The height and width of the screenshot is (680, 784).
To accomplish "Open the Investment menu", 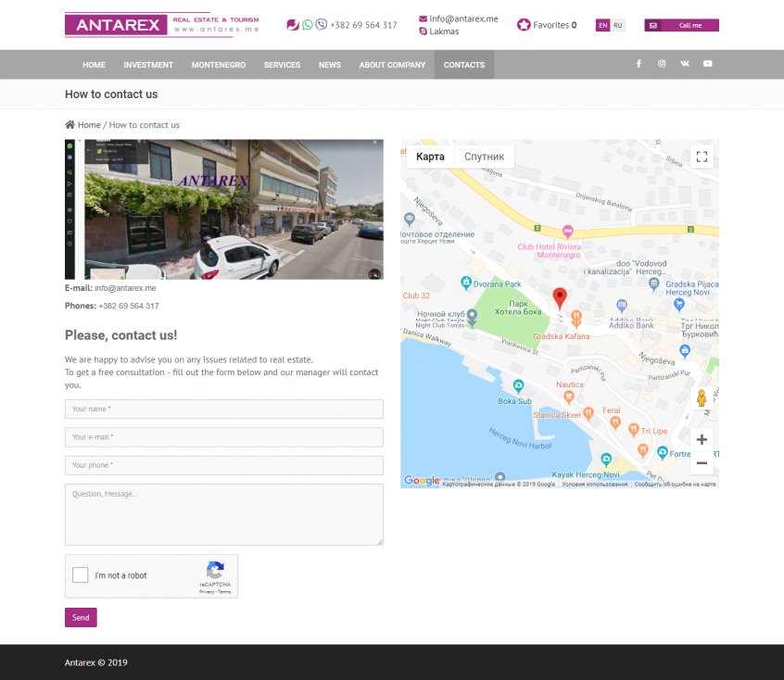I will [148, 65].
